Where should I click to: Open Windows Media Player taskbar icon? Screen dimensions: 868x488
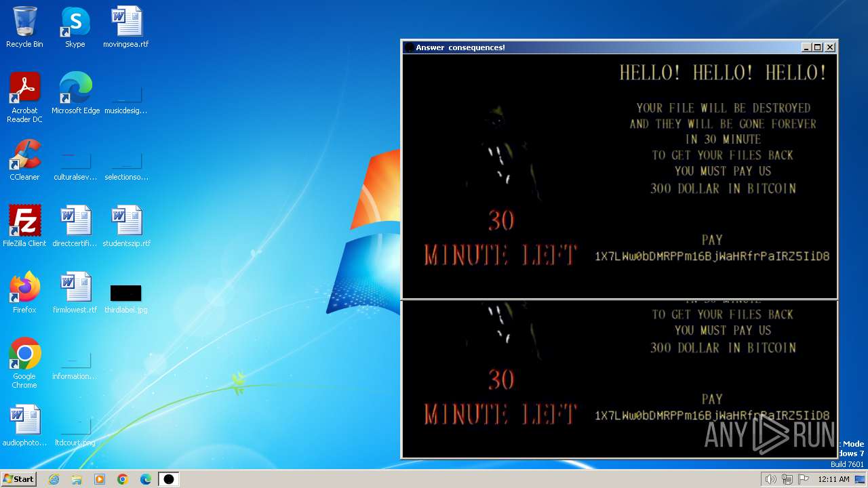(x=100, y=479)
